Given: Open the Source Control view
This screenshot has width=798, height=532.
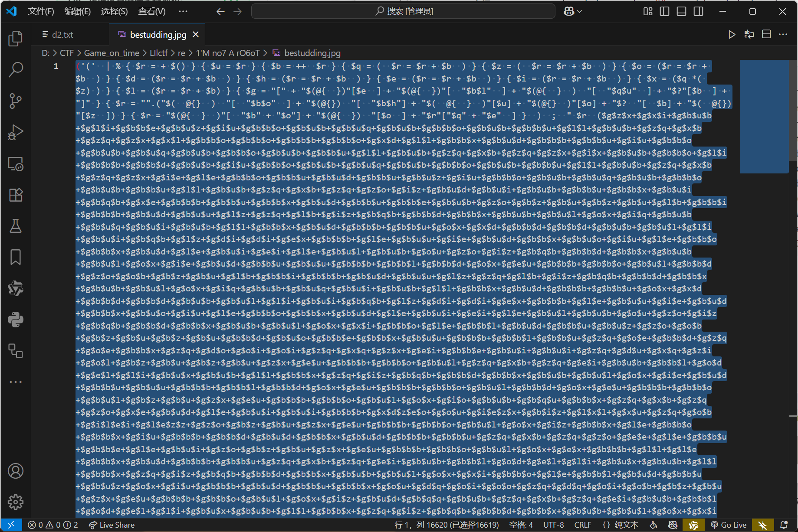Looking at the screenshot, I should tap(16, 101).
